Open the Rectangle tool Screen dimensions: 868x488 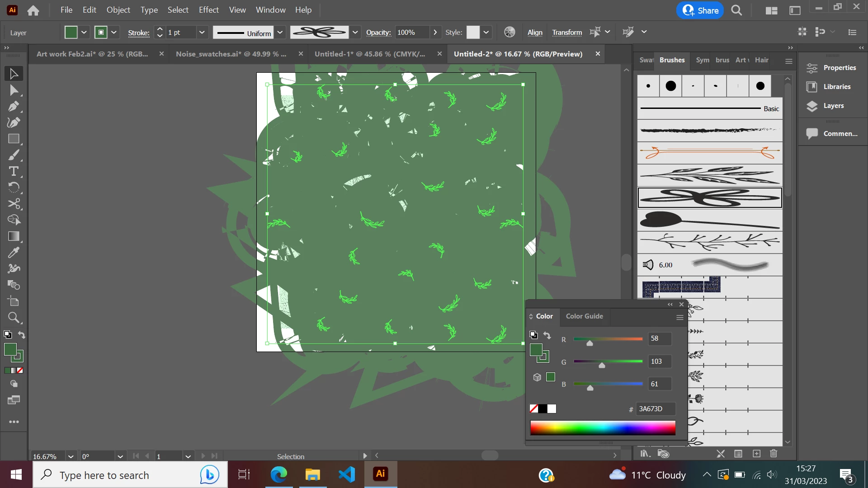[14, 139]
